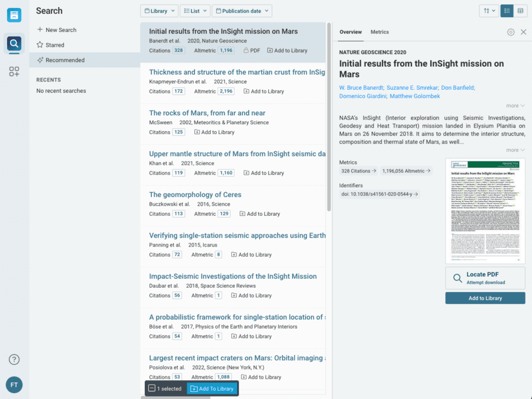The width and height of the screenshot is (532, 399).
Task: Expand the Publication date dropdown
Action: pos(242,11)
